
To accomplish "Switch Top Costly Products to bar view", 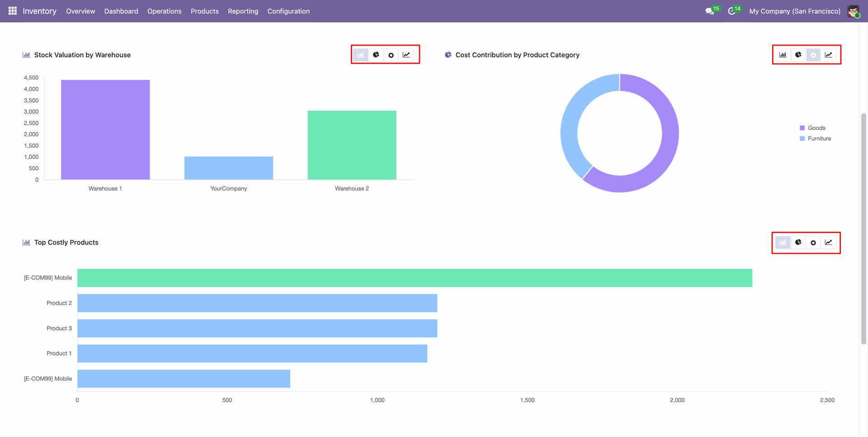I will [783, 242].
